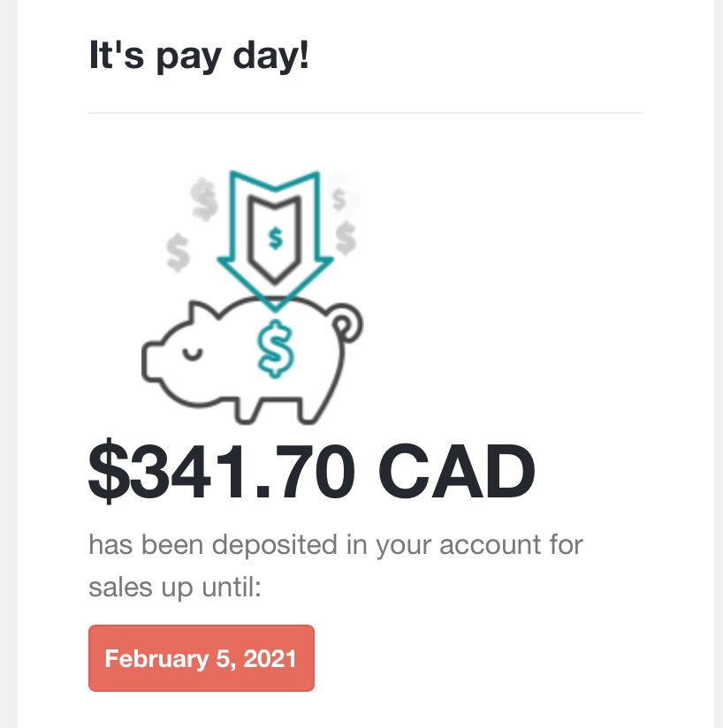Viewport: 723px width, 728px height.
Task: Click the $341.70 amount figure
Action: tap(222, 471)
